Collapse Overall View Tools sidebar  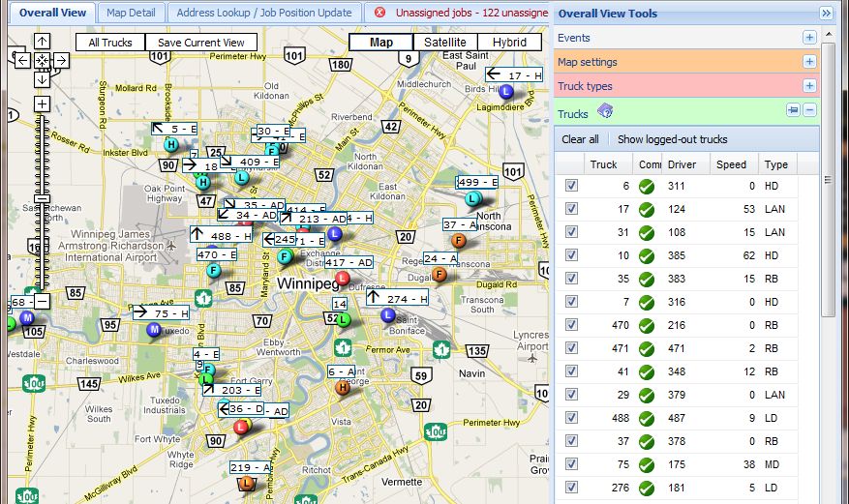(826, 14)
